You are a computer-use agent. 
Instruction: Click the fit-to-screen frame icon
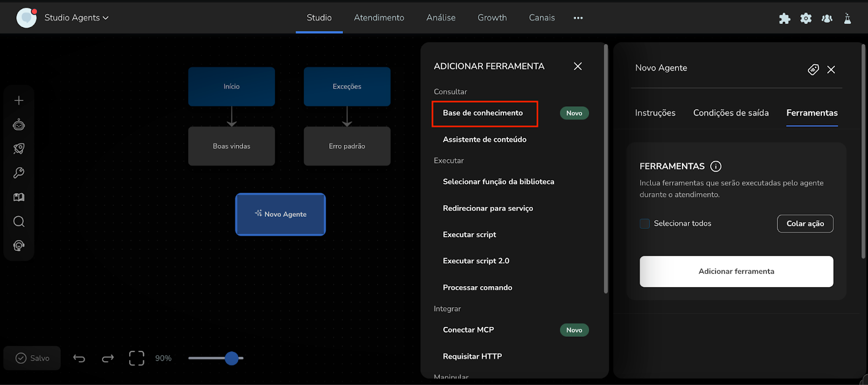(137, 358)
